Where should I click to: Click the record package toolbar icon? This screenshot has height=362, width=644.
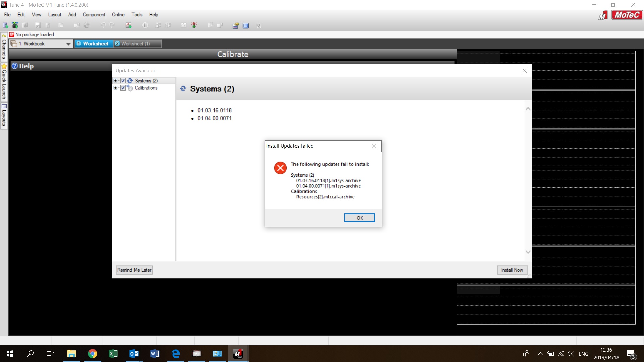15,25
